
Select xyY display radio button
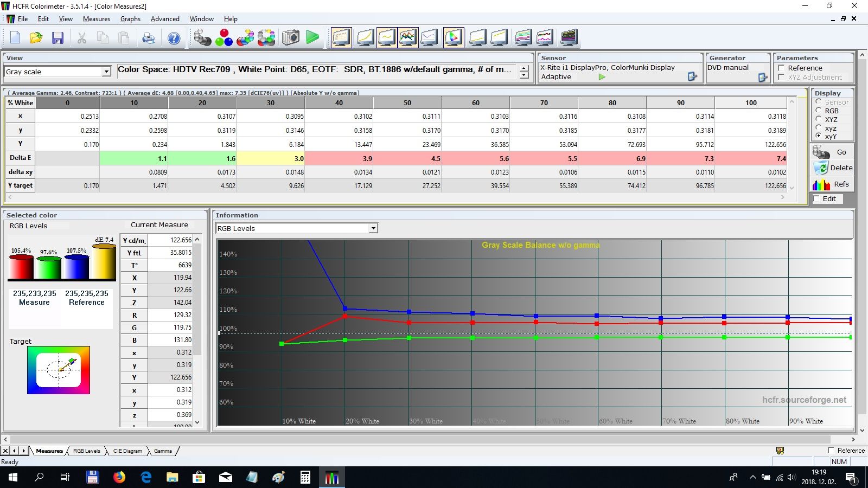point(819,136)
